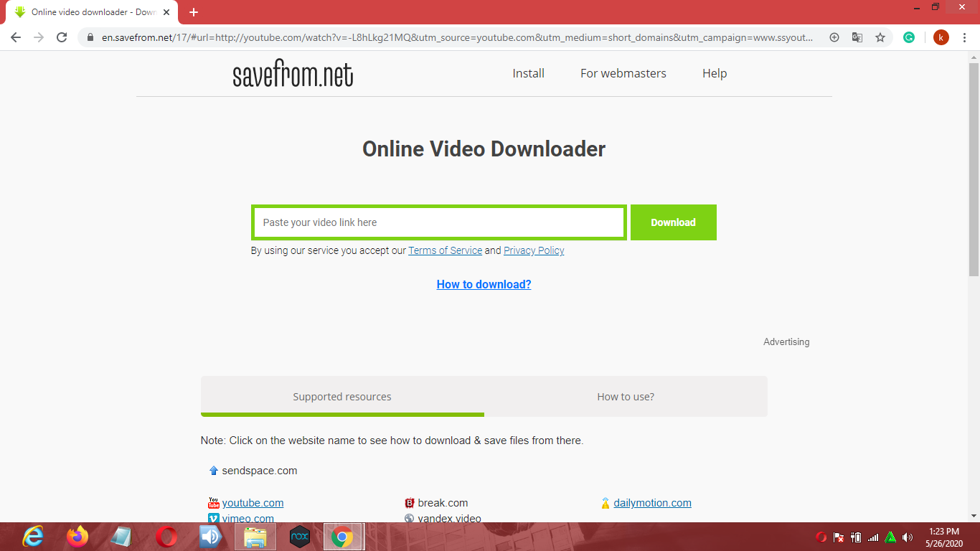Open the Chrome three-dot menu
The image size is (980, 551).
pyautogui.click(x=965, y=37)
